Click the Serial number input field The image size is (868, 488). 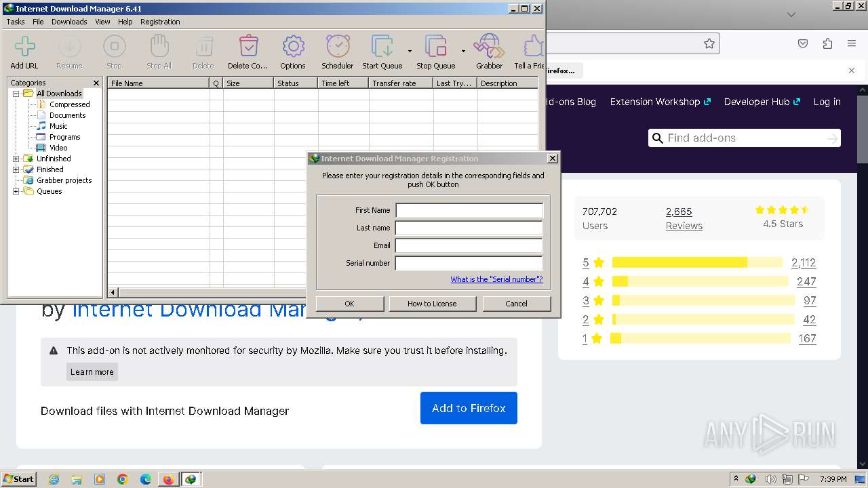pyautogui.click(x=469, y=263)
